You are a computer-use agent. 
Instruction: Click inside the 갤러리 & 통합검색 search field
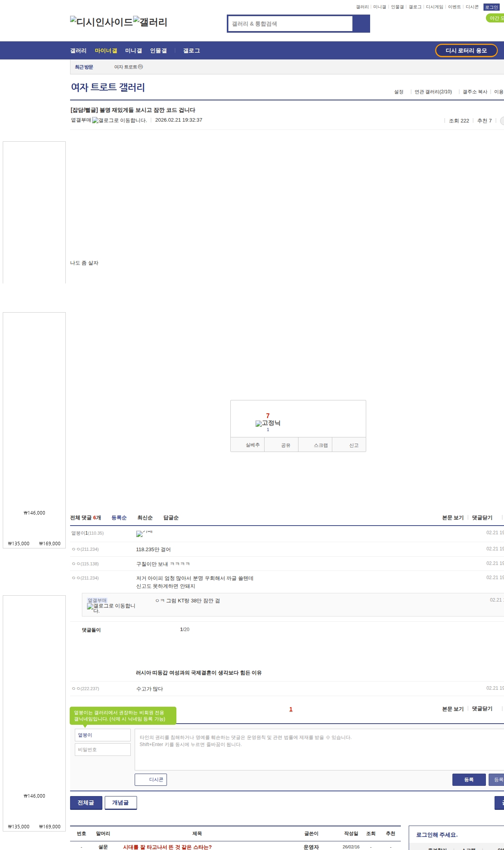point(291,24)
